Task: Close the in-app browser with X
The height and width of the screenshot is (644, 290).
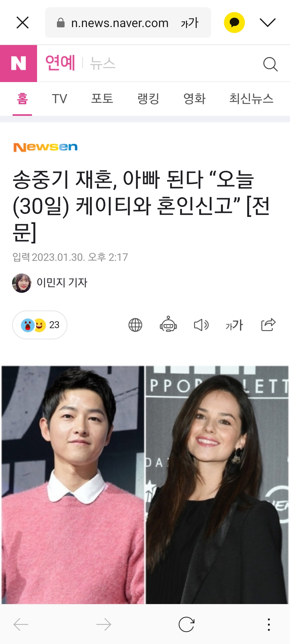Action: click(x=23, y=23)
